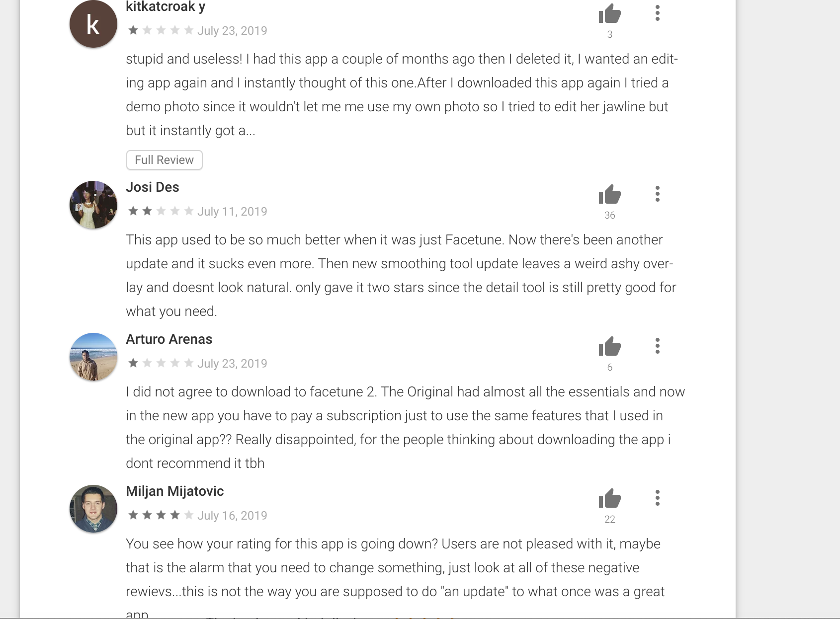This screenshot has height=619, width=840.
Task: Show more options for Miljan Mijatovic review
Action: click(x=657, y=498)
